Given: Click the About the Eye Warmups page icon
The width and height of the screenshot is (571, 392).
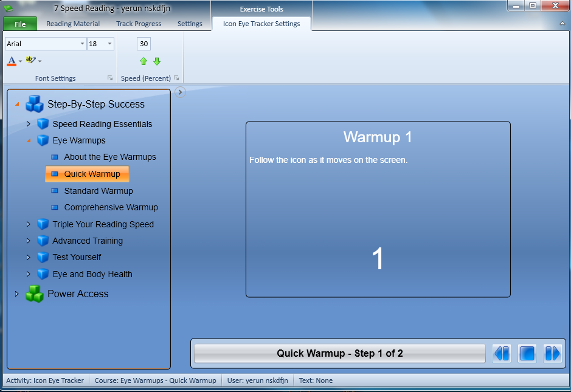Looking at the screenshot, I should [x=55, y=157].
